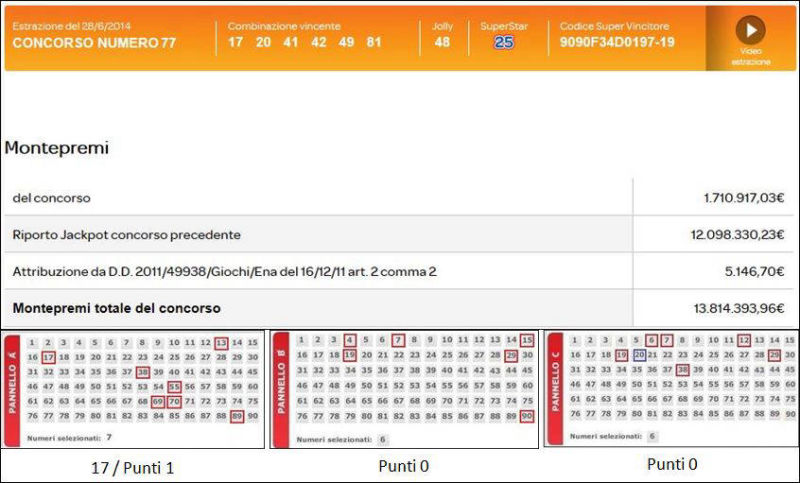Click the SuperStar number 25 ball

(x=504, y=43)
